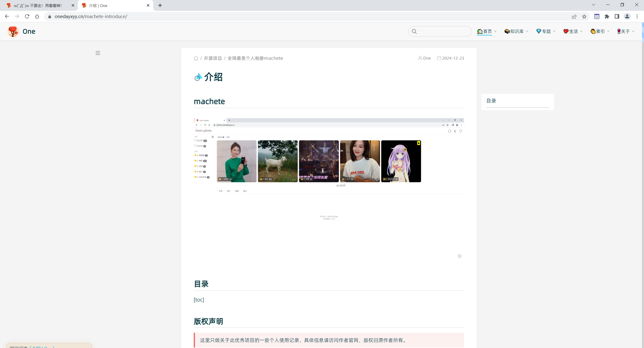Go back to the previous page

7,16
